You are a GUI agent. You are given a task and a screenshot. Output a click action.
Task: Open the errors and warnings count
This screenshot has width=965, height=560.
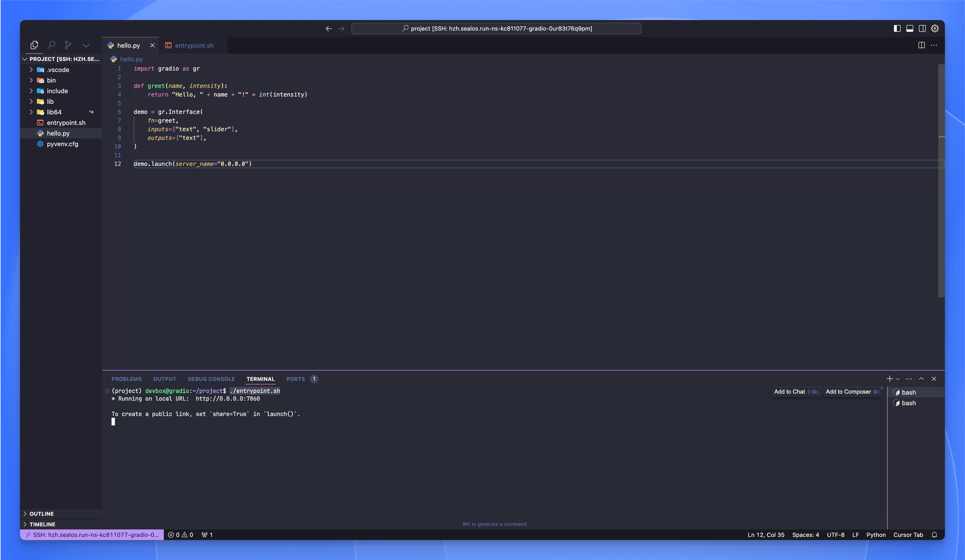[180, 535]
